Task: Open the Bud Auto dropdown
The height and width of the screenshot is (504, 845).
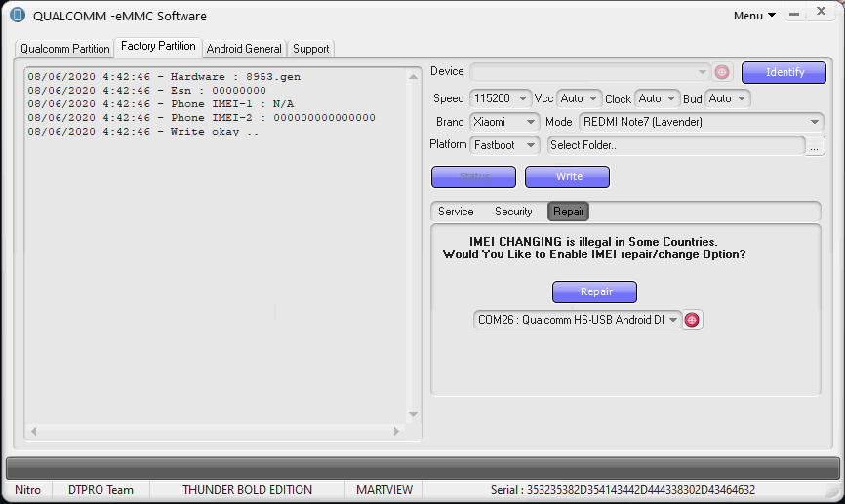Action: (728, 98)
